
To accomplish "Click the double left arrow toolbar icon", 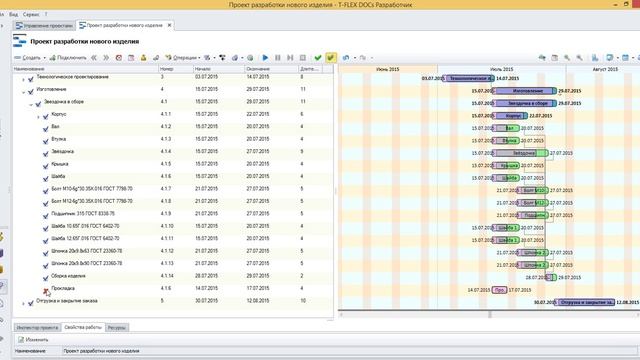I will click(94, 58).
